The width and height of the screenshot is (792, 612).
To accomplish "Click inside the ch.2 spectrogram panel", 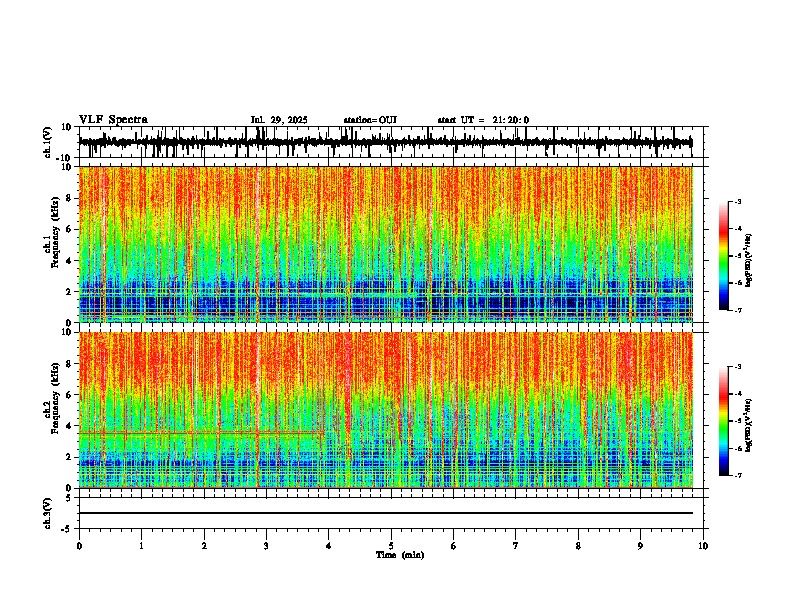I will click(x=386, y=410).
